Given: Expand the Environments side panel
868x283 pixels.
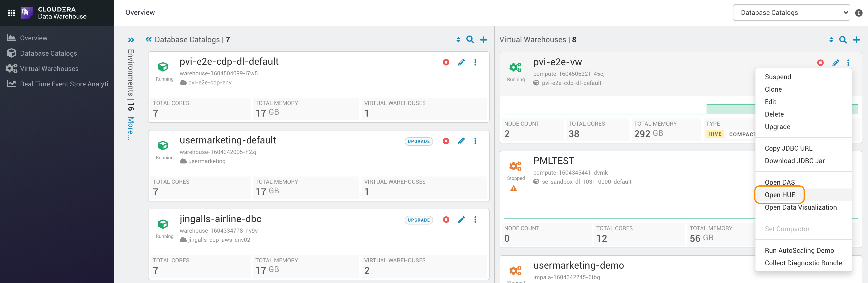Looking at the screenshot, I should click(131, 40).
